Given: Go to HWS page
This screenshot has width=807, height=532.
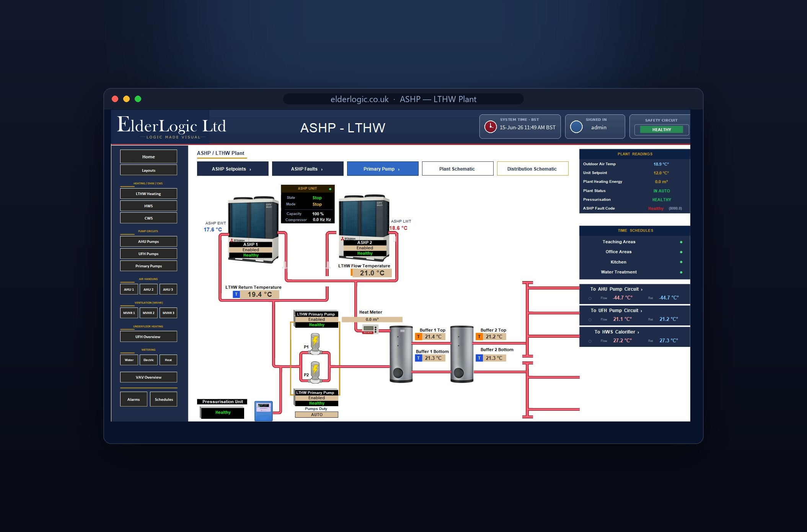Looking at the screenshot, I should 148,206.
